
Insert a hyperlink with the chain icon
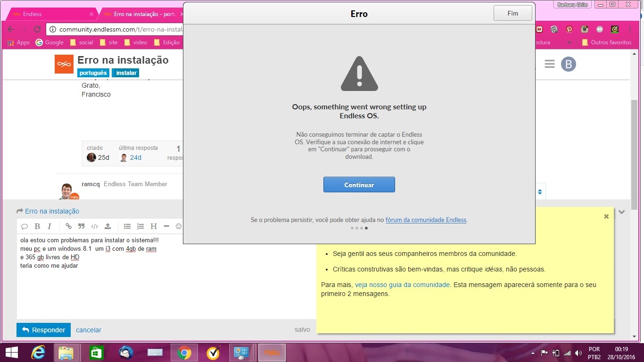(x=68, y=226)
